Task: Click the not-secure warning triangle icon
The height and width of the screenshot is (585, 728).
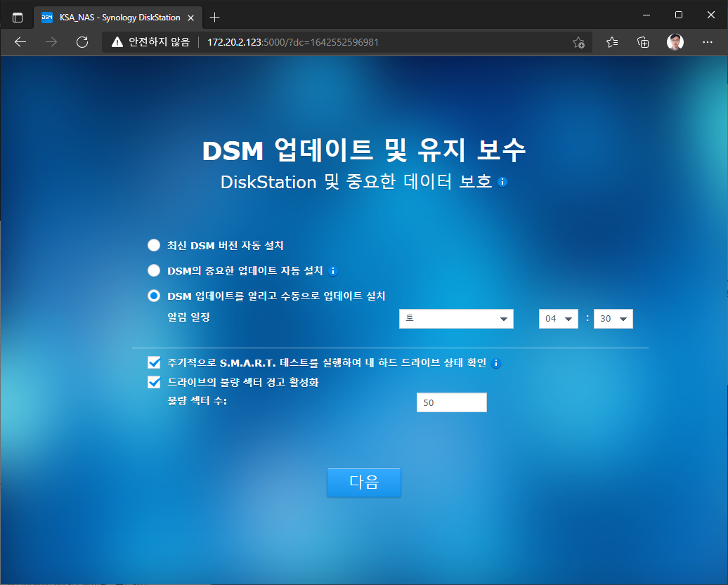Action: (x=117, y=42)
